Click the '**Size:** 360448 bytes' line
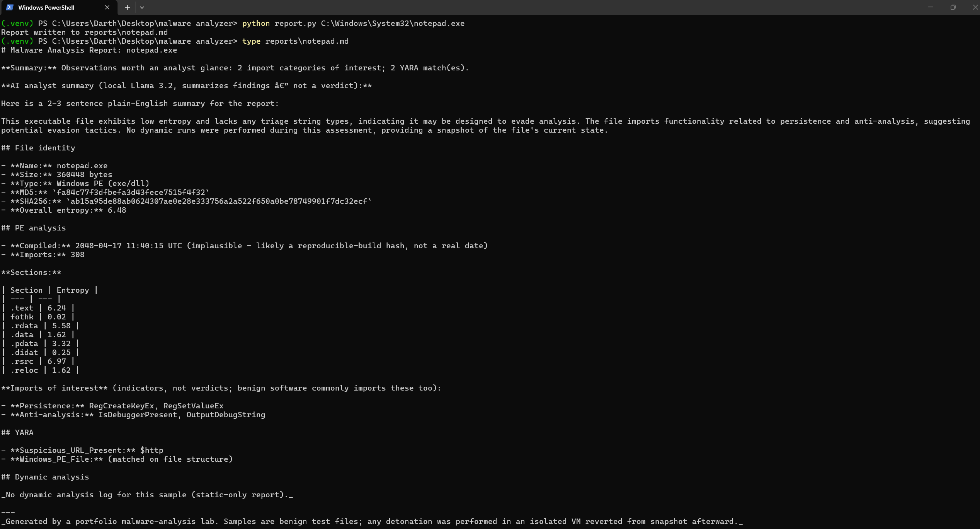The width and height of the screenshot is (980, 529). (x=57, y=175)
